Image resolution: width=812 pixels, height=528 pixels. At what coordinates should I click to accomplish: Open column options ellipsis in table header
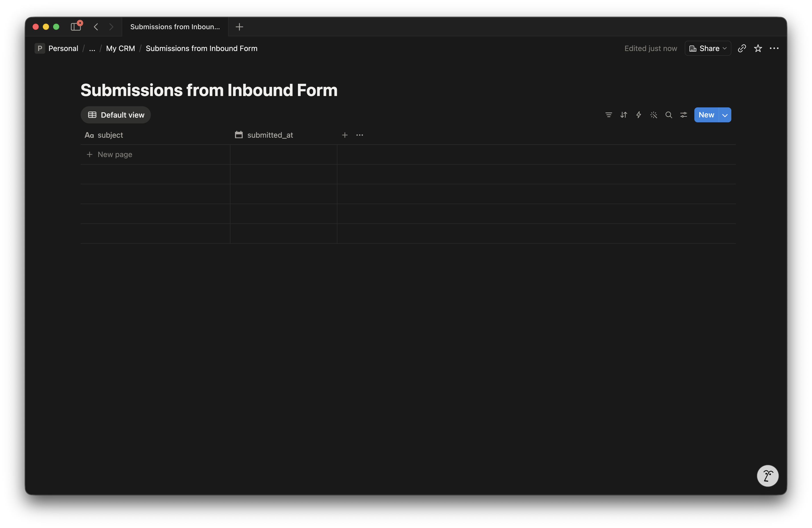click(360, 135)
